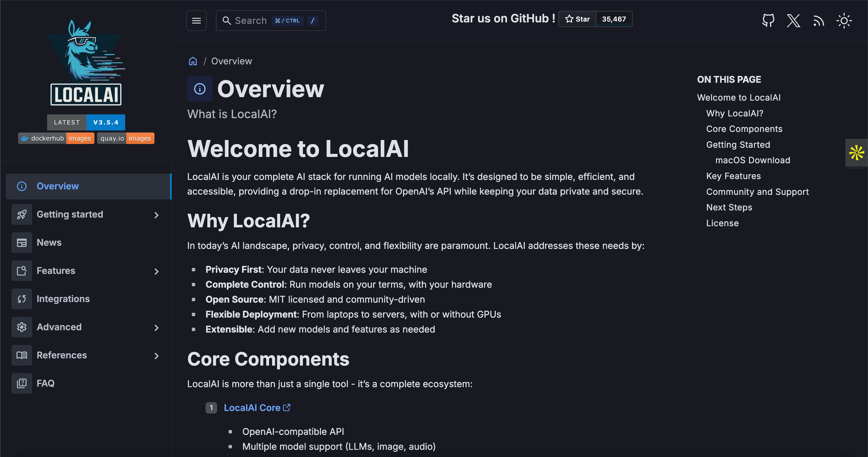Click the 'Star us on GitHub !' text
Screen dimensions: 868x457
coord(503,19)
